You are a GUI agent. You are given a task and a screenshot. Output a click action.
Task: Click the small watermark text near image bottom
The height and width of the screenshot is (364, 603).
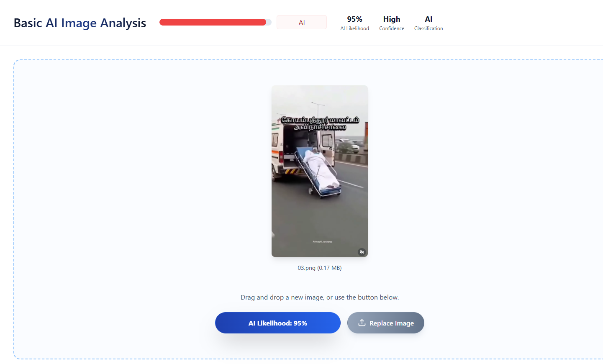[322, 242]
